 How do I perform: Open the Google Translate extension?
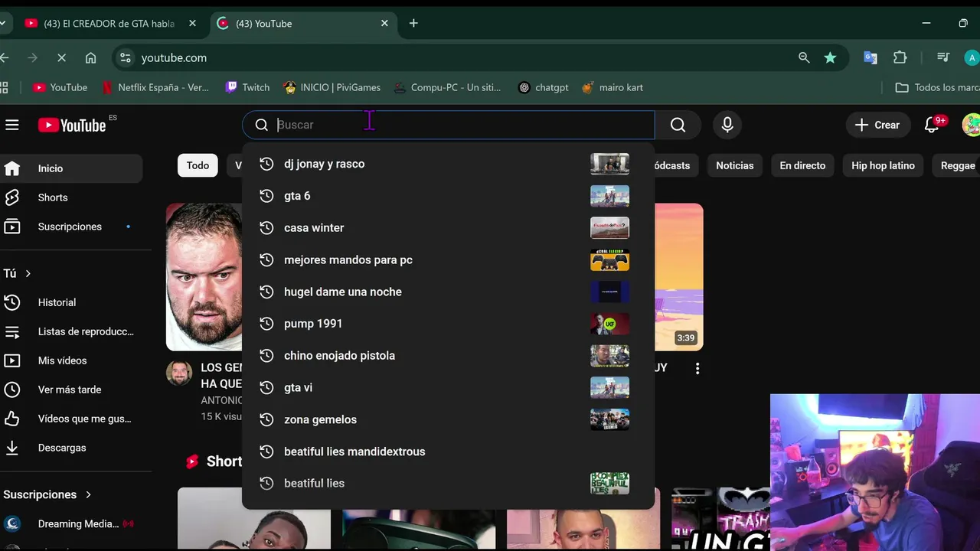871,57
